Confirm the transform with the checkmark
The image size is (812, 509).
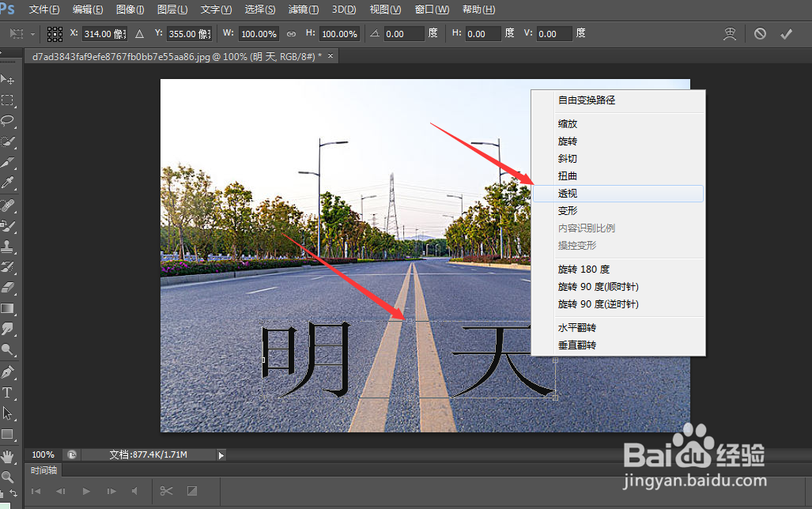coord(785,34)
